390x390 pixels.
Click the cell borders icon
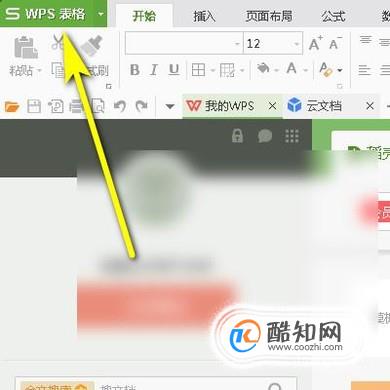pyautogui.click(x=198, y=70)
